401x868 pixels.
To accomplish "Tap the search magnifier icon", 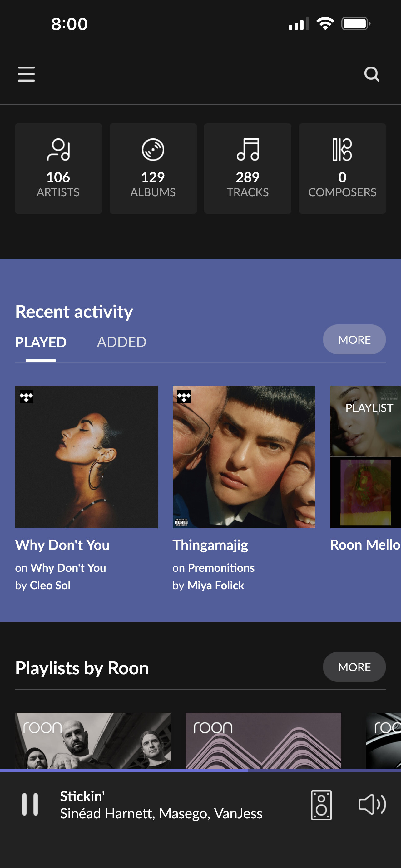I will [372, 74].
